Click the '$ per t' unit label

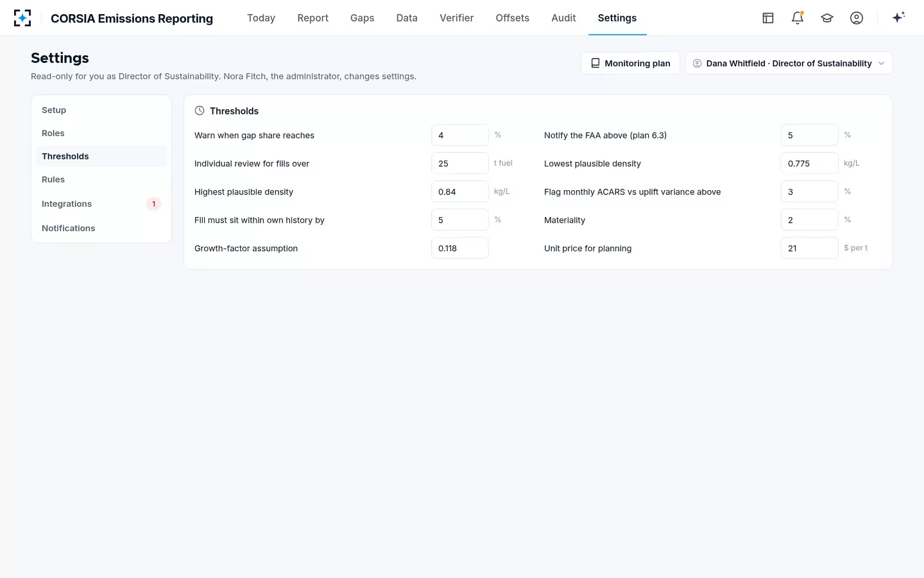[x=855, y=248]
